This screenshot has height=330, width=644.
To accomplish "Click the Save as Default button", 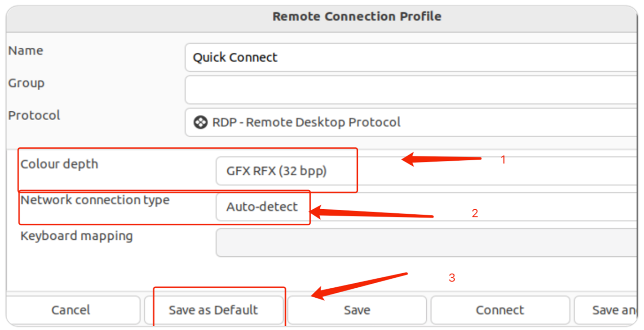I will [214, 310].
